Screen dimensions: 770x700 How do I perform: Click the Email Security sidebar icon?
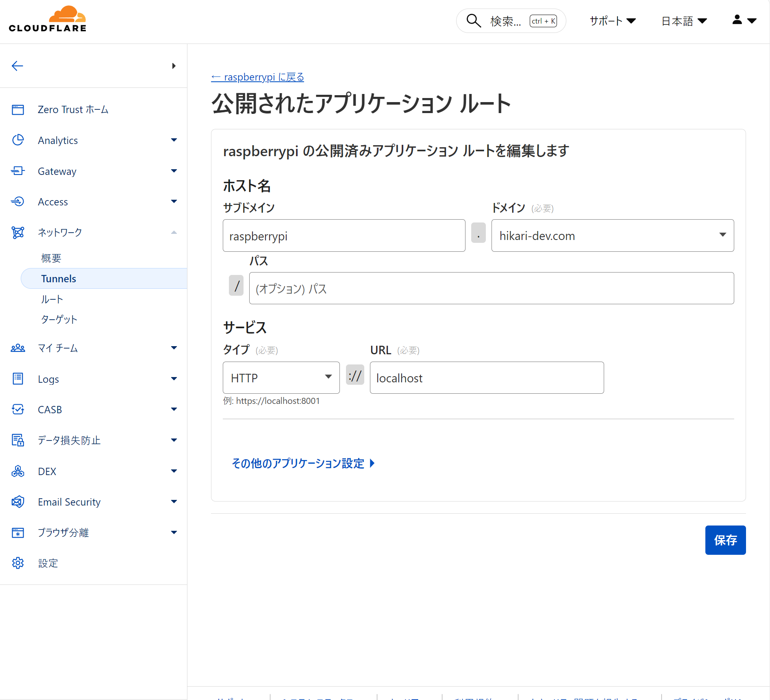pyautogui.click(x=18, y=502)
